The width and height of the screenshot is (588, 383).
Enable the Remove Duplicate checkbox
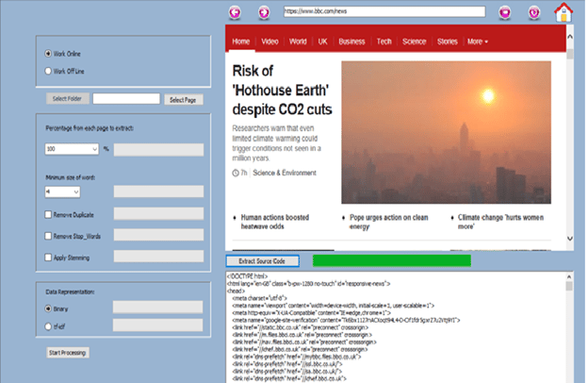(48, 214)
